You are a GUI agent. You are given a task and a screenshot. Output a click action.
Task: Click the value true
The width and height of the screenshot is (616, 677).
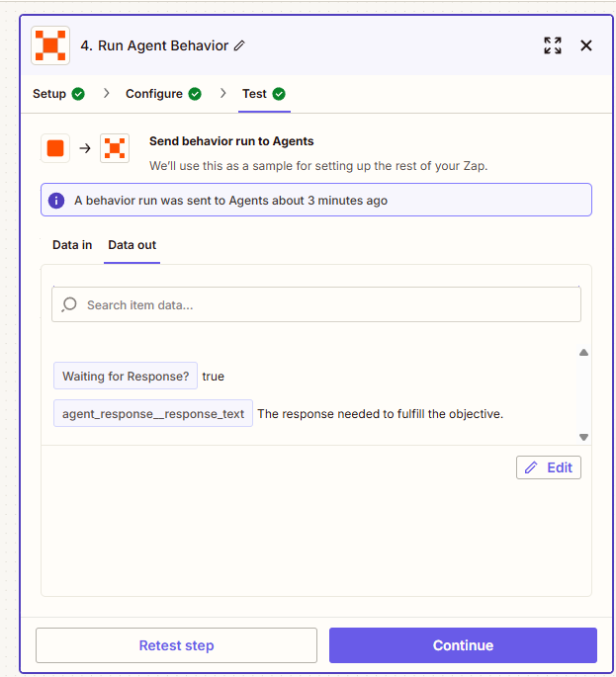[213, 377]
